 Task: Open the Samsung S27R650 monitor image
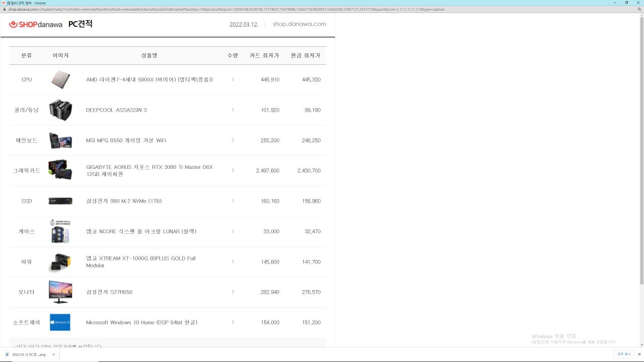pyautogui.click(x=60, y=292)
